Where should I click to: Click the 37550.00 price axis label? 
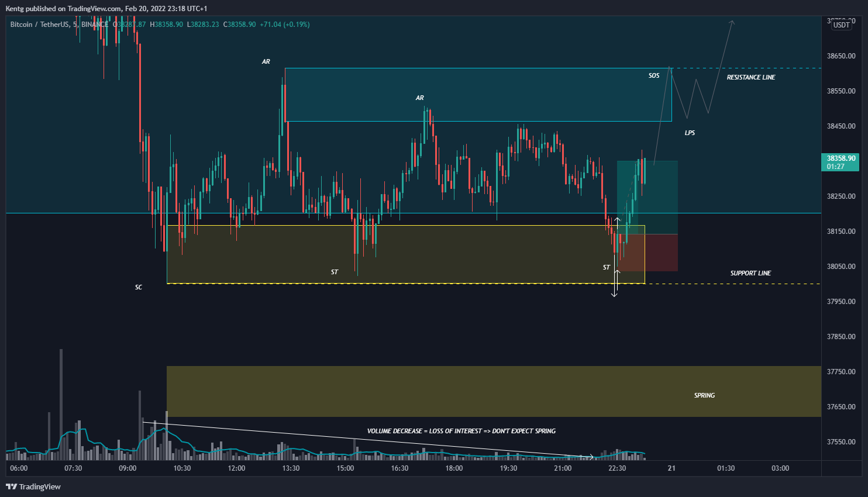841,442
